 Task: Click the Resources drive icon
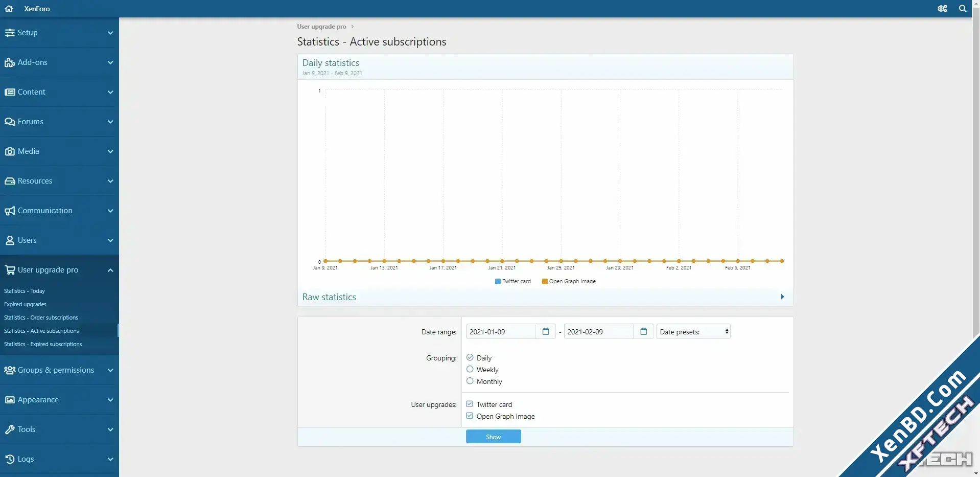[10, 181]
